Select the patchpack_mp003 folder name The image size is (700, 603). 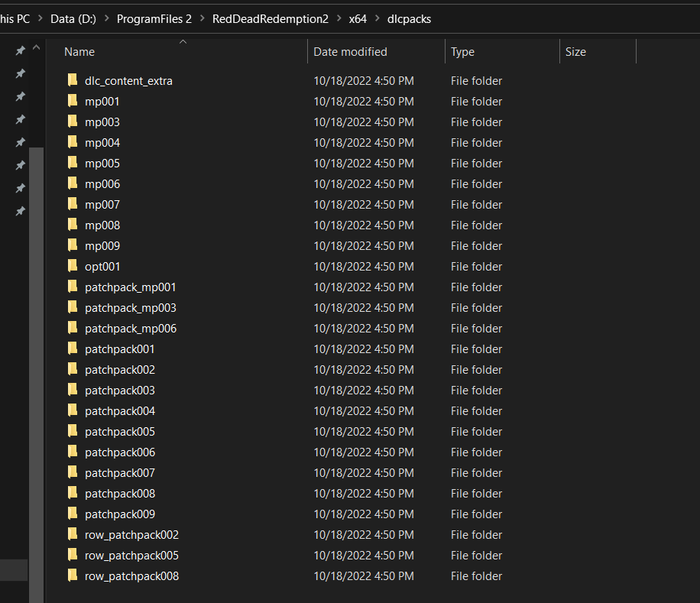pos(131,307)
